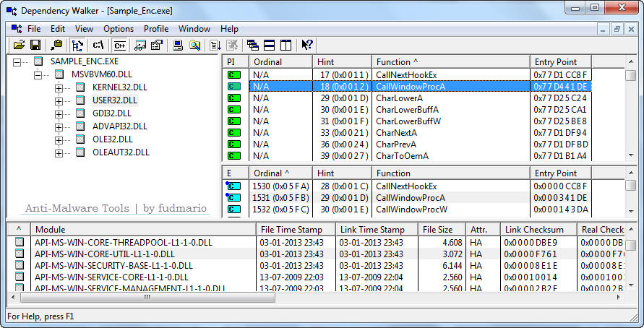Expand the USER32.DLL tree node

(59, 101)
